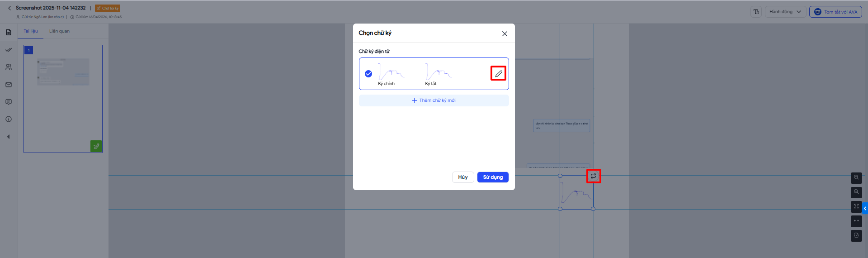
Task: Click the Sử dụng button
Action: pyautogui.click(x=493, y=177)
